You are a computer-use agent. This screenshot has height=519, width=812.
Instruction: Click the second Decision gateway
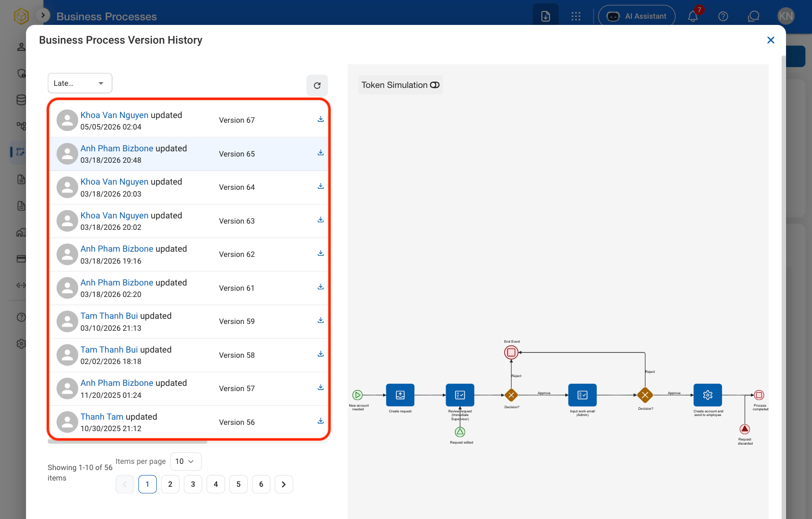[645, 395]
